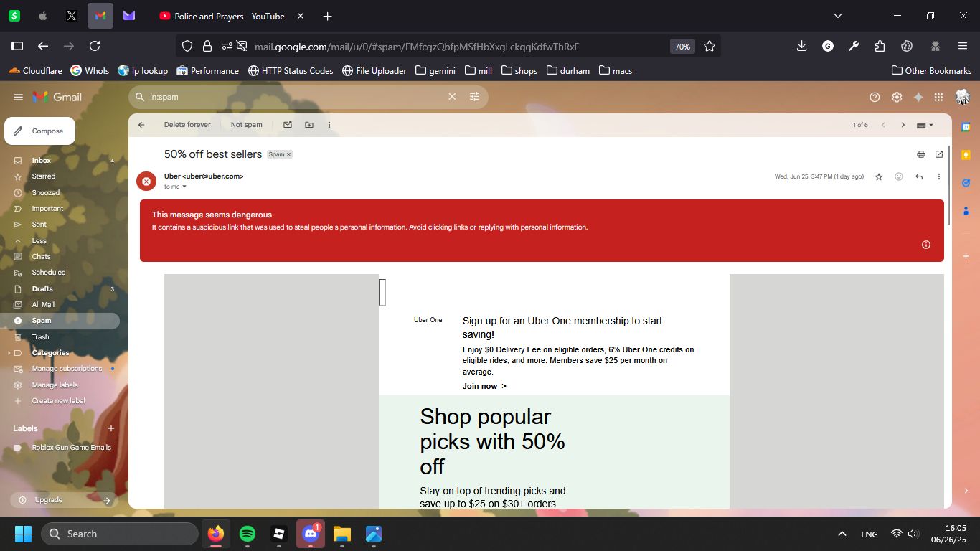Click in:spam search mail field

[x=294, y=97]
